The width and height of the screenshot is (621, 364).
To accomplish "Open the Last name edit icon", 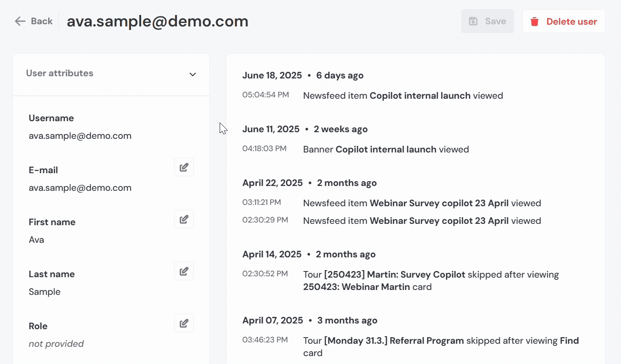I will pos(184,271).
